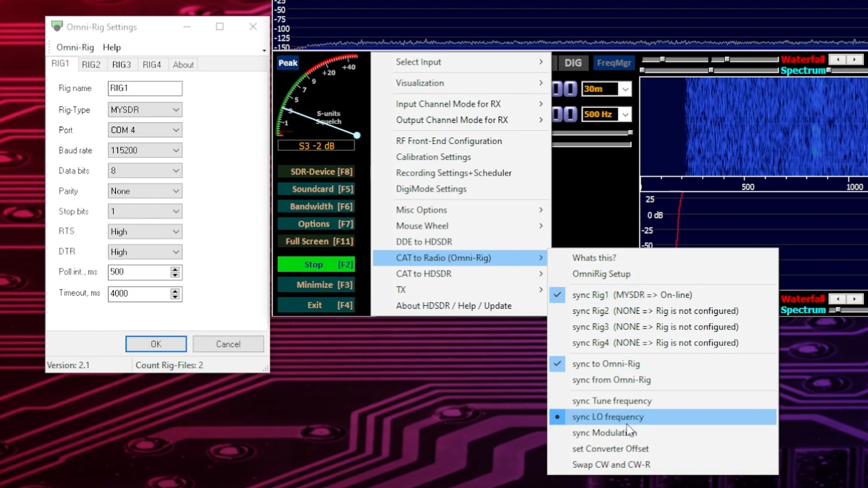The image size is (868, 488).
Task: Open the FreqMgr frequency manager button
Action: coord(613,63)
